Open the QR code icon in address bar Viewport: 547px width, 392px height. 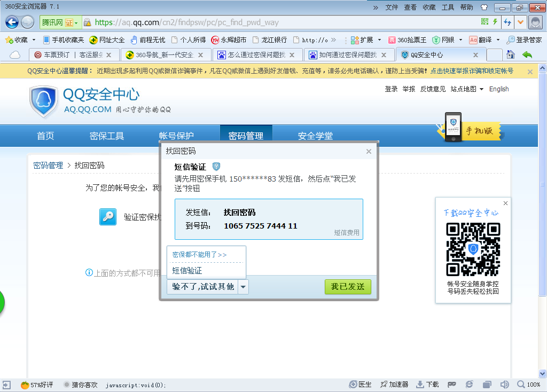485,21
